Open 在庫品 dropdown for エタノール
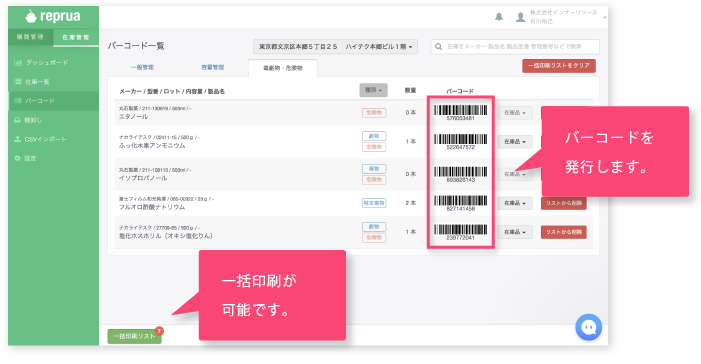The height and width of the screenshot is (364, 701). point(515,113)
